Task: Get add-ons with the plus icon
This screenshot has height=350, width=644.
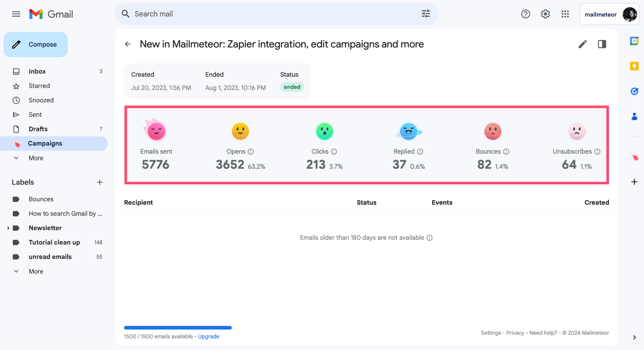Action: [x=634, y=182]
